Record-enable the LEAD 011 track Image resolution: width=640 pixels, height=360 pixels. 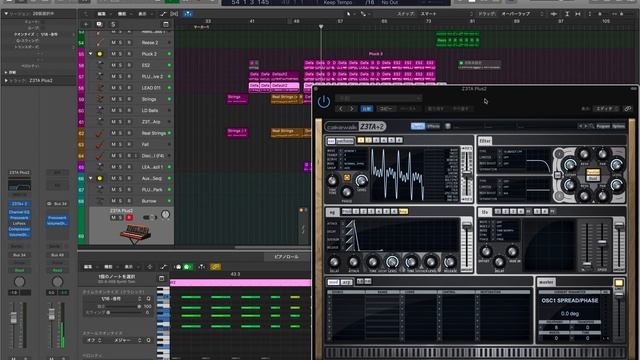click(129, 88)
